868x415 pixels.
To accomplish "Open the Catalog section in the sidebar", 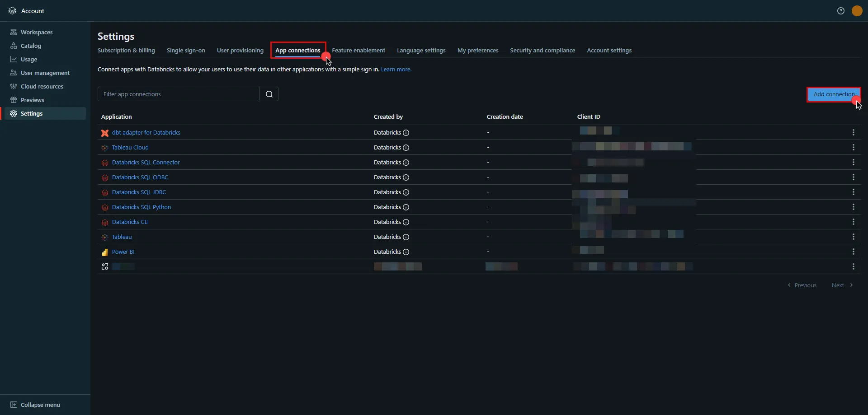I will click(x=31, y=45).
